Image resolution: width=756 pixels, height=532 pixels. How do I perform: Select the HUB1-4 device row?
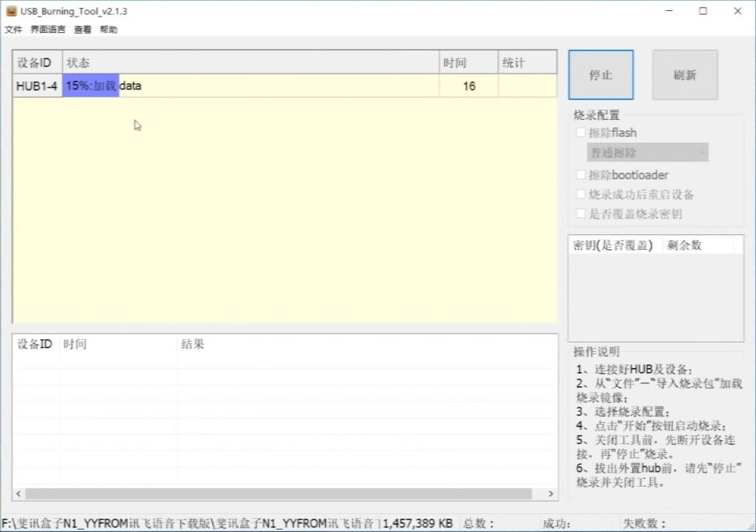(37, 86)
